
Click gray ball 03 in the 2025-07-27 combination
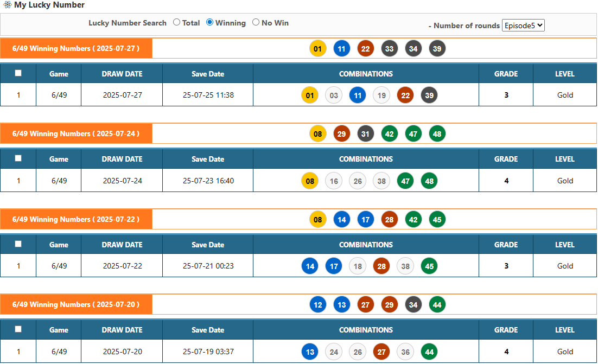click(x=334, y=95)
